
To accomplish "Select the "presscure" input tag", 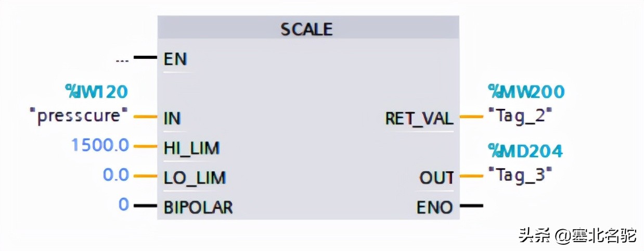I will tap(82, 115).
